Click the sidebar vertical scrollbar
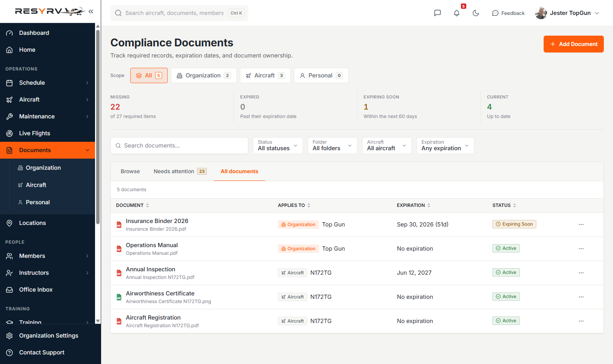Screen dimensions: 613x364 coord(98,126)
